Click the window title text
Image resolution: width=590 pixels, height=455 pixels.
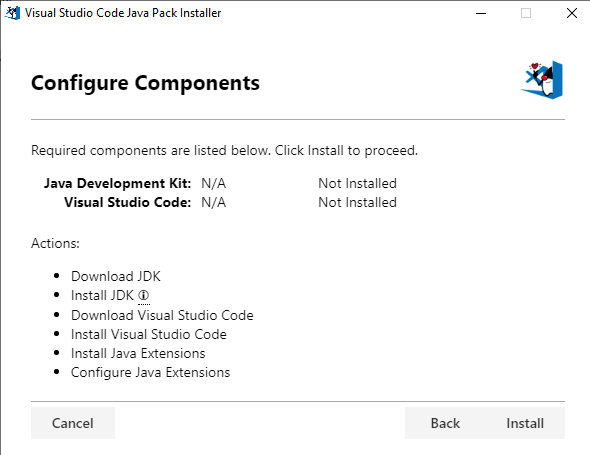click(x=123, y=13)
